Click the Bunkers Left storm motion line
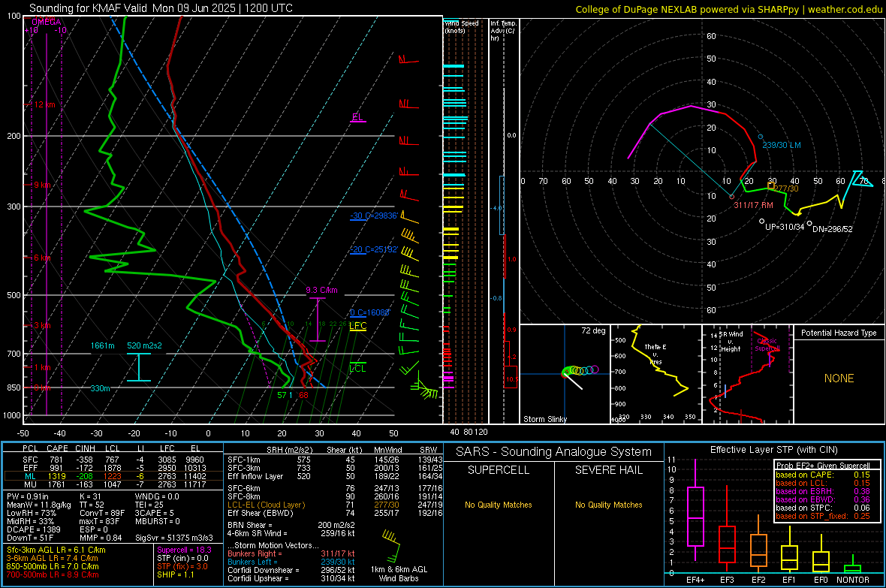The width and height of the screenshot is (886, 588). [291, 562]
